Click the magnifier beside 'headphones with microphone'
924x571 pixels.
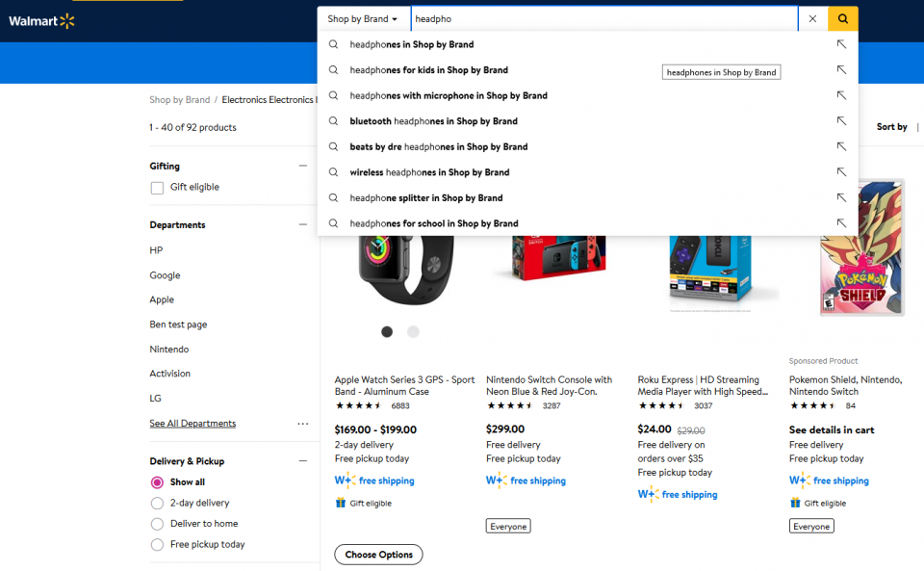tap(334, 95)
